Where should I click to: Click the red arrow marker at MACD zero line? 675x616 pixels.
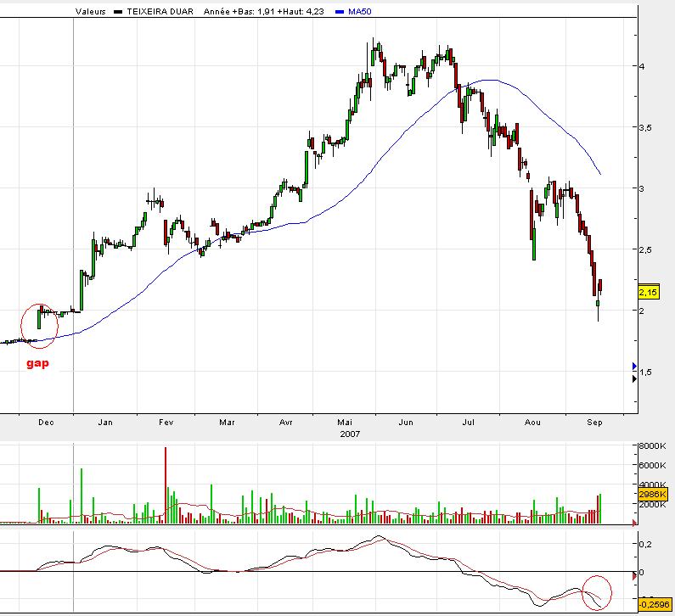point(634,576)
